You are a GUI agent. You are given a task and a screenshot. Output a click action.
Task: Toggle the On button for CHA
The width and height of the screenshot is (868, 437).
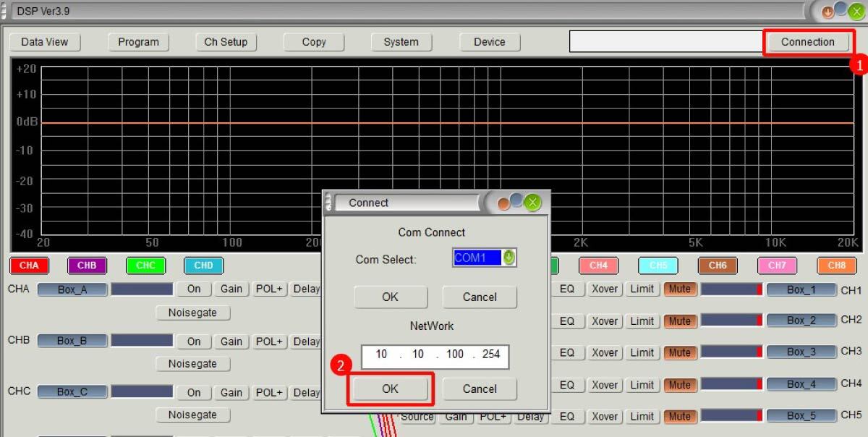pos(194,289)
